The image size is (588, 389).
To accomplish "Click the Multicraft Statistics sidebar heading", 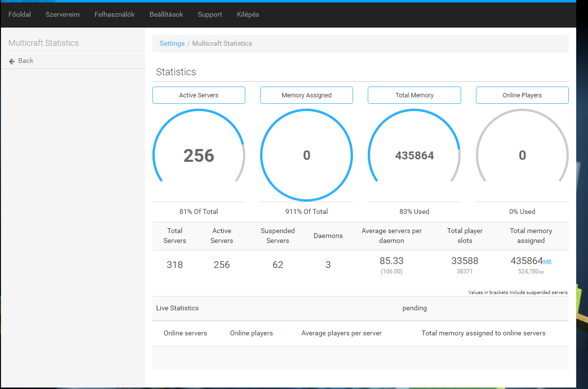I will [43, 43].
